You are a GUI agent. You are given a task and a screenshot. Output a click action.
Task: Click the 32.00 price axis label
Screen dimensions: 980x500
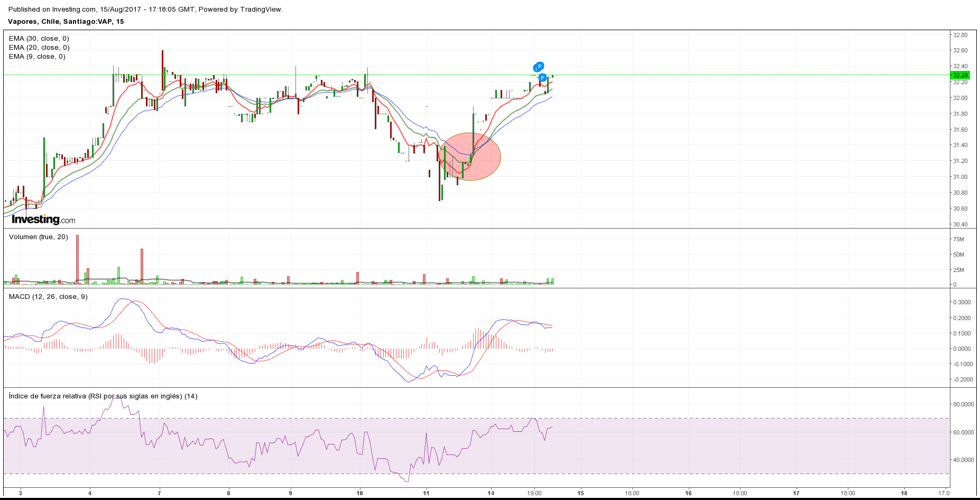tap(960, 98)
